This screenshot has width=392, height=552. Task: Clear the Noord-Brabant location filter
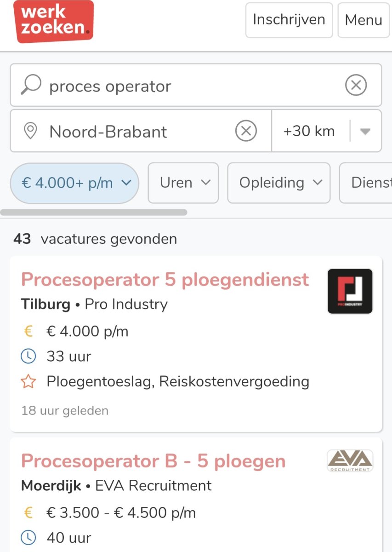tap(247, 131)
